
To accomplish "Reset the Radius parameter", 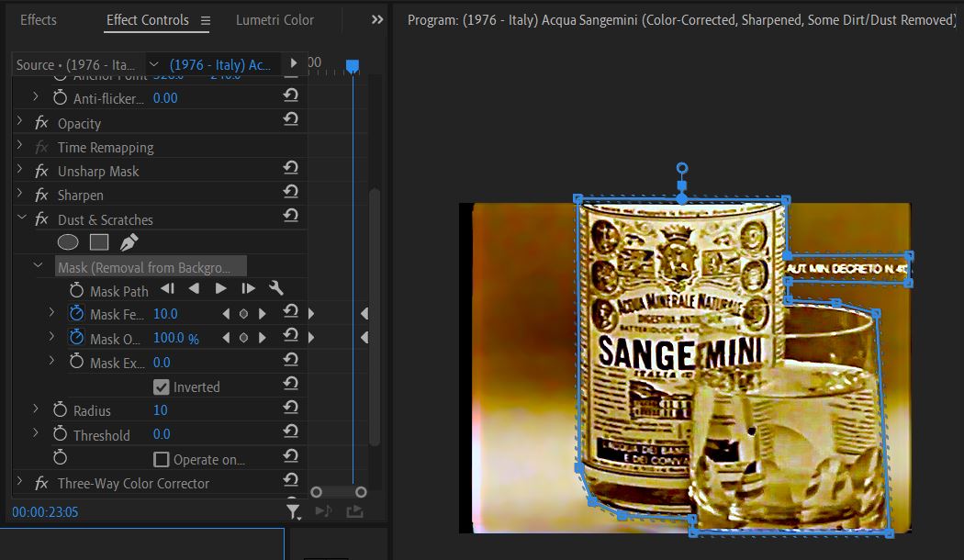I will pos(291,408).
